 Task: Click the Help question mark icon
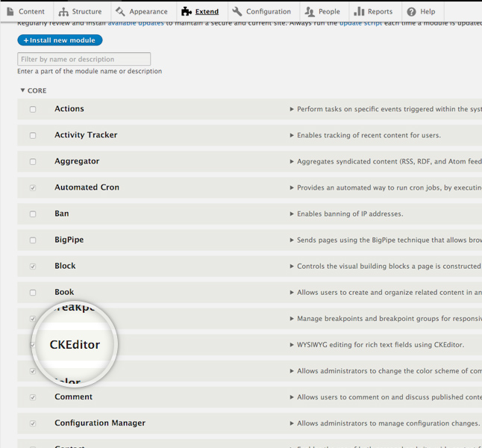411,12
